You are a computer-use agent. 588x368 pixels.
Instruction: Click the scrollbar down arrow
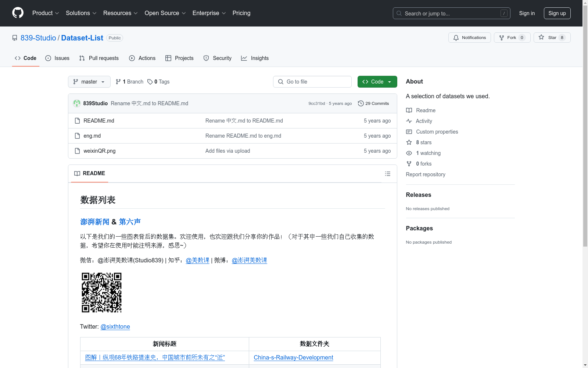pyautogui.click(x=585, y=365)
